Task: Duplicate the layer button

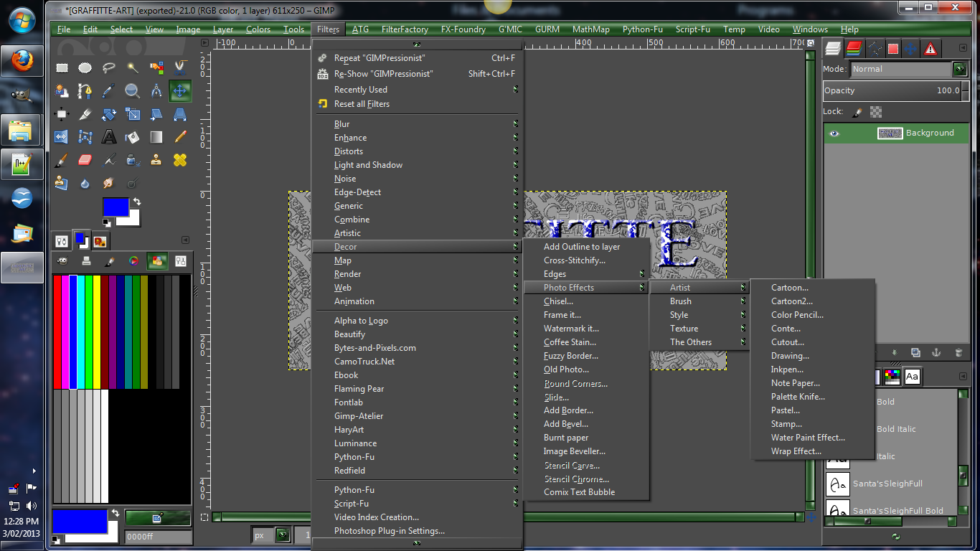Action: (915, 352)
